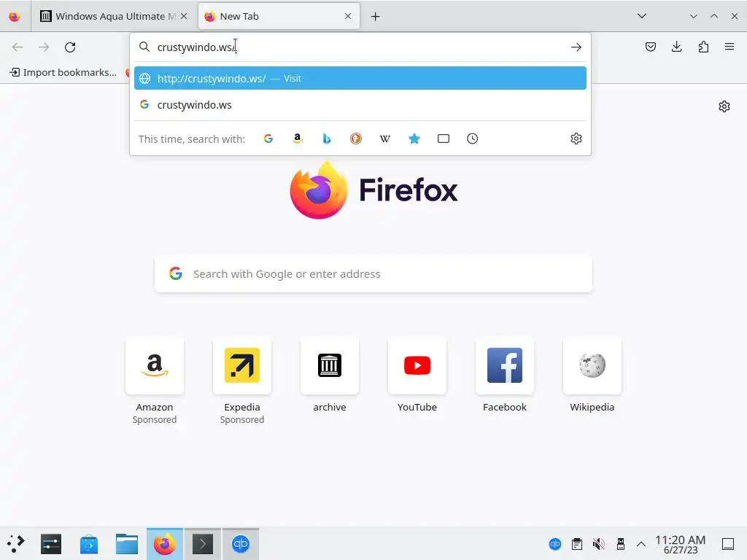
Task: Click the forward navigation arrow
Action: [44, 47]
